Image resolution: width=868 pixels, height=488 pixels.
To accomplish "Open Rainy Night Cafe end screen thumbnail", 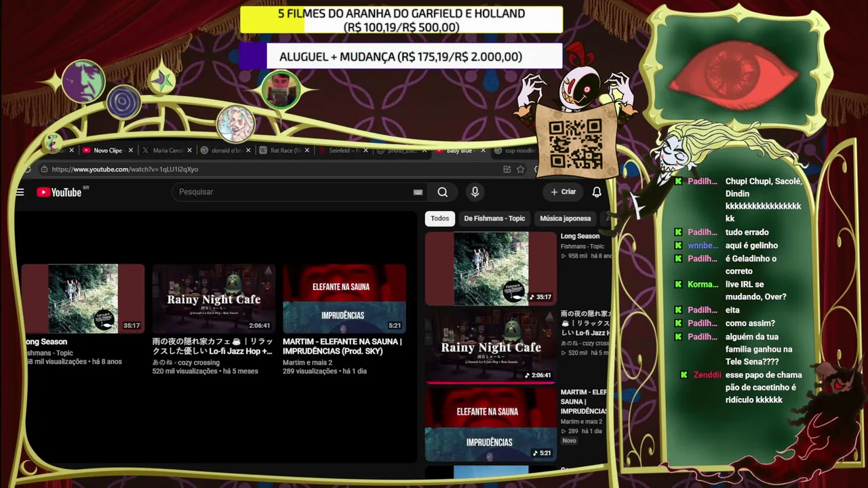I will click(x=214, y=298).
